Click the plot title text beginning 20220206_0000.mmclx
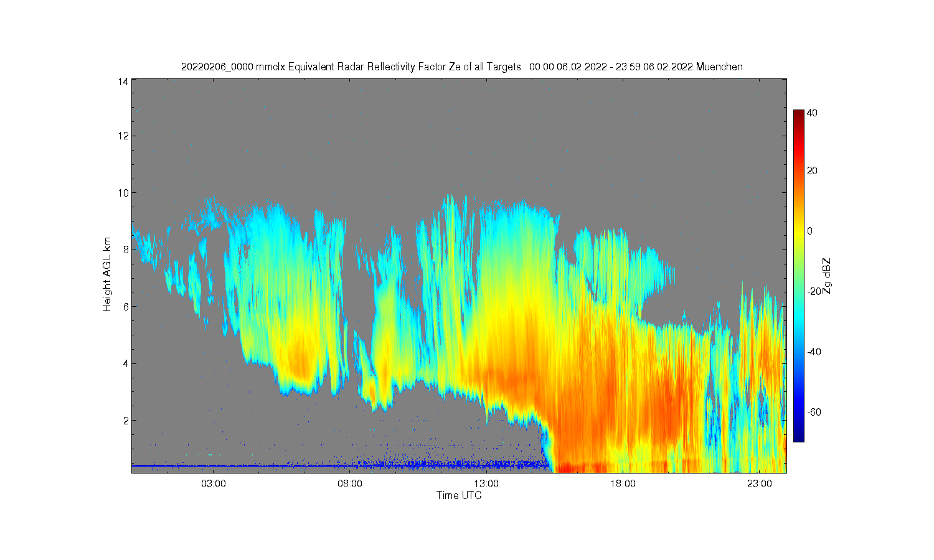This screenshot has width=934, height=560. pyautogui.click(x=461, y=67)
